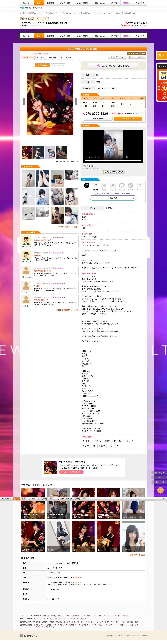Viewport: 167px width, 644px height.
Task: Click the greyed-out 貢物箱 SNS icon
Action: [104, 185]
